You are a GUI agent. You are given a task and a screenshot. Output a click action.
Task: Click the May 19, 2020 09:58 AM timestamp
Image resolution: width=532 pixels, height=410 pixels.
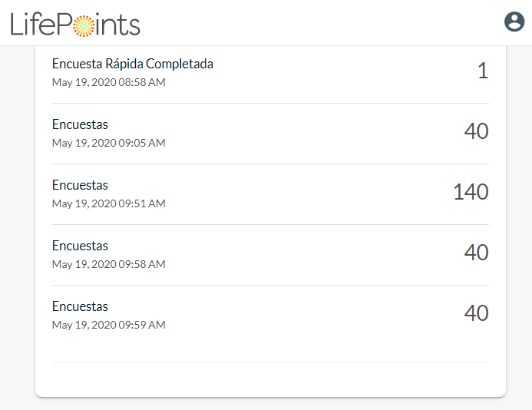(x=108, y=264)
